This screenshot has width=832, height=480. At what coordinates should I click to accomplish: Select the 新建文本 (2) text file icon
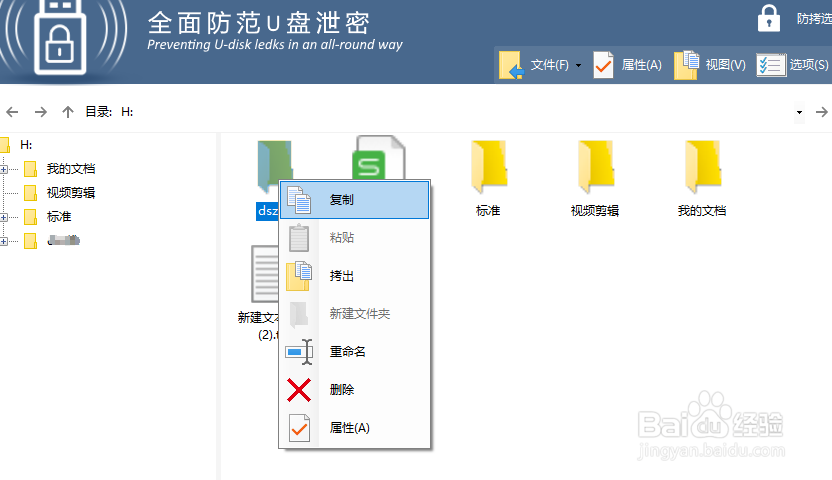click(265, 274)
